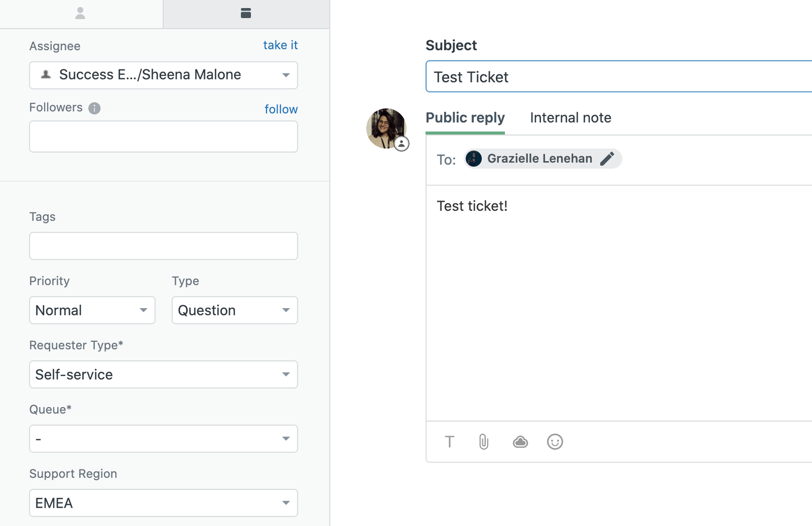
Task: Open the Type dropdown showing Question
Action: pyautogui.click(x=234, y=310)
